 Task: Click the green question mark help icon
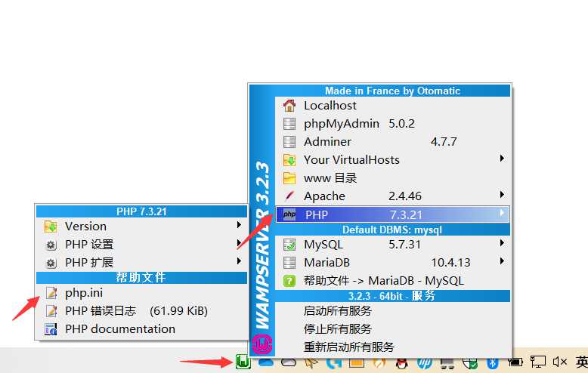(x=289, y=281)
